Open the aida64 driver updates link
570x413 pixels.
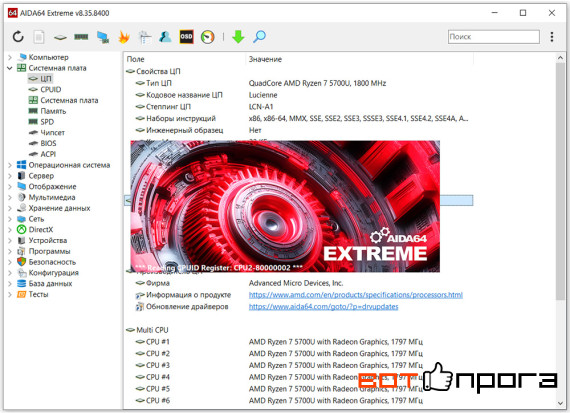click(323, 306)
